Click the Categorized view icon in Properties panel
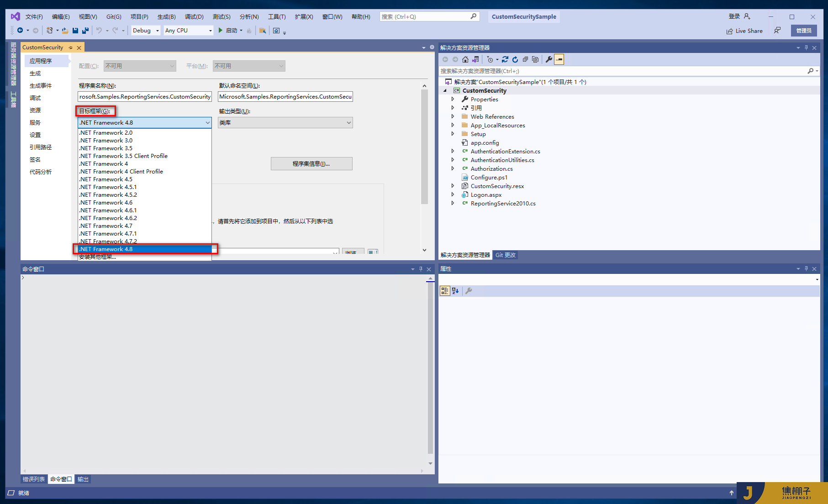Image resolution: width=828 pixels, height=504 pixels. click(x=445, y=291)
